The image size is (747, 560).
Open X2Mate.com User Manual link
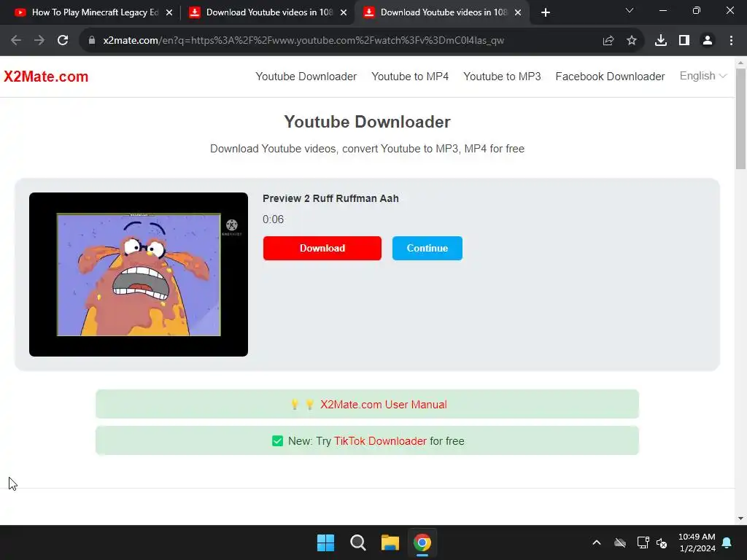tap(384, 404)
